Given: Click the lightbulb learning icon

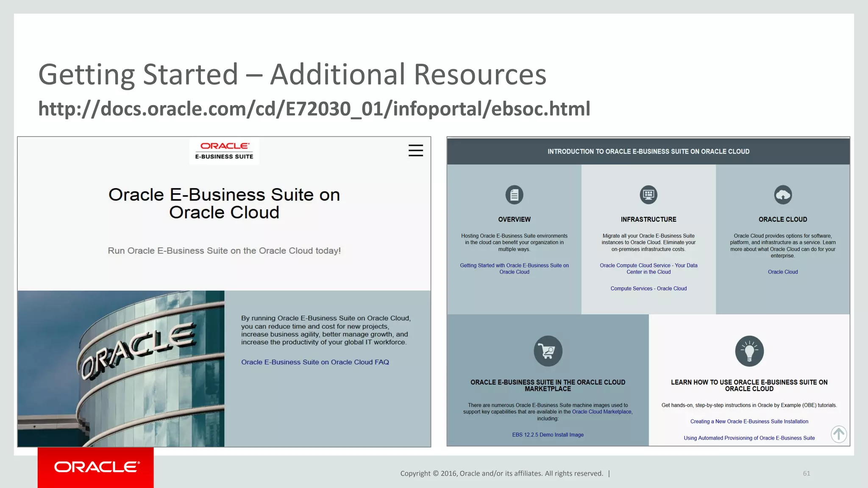Looking at the screenshot, I should (x=749, y=351).
